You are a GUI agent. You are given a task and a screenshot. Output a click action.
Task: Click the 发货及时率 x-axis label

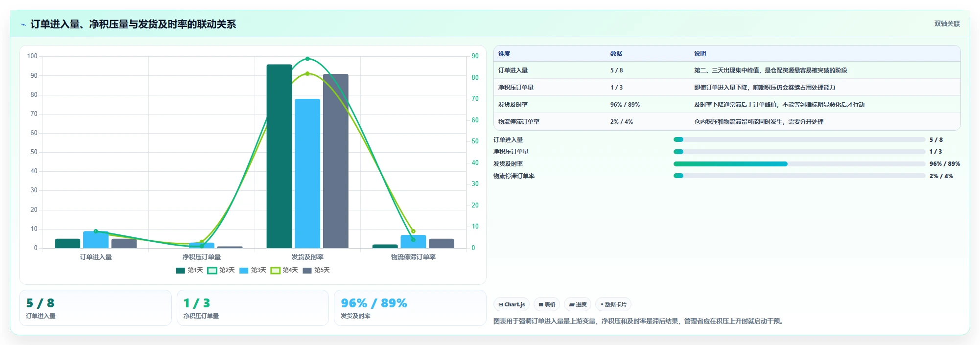307,257
